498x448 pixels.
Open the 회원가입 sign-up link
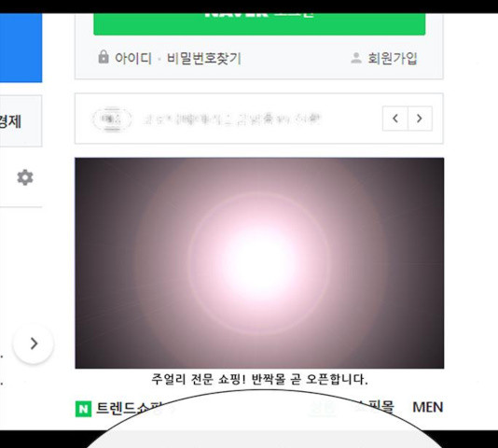[x=393, y=58]
